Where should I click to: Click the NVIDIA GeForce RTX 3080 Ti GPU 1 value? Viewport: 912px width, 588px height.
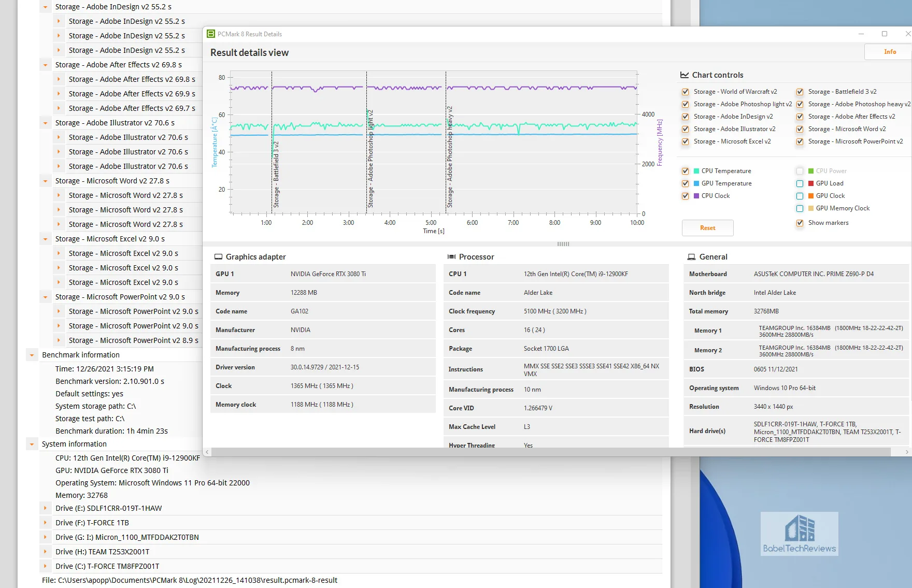[x=328, y=274]
